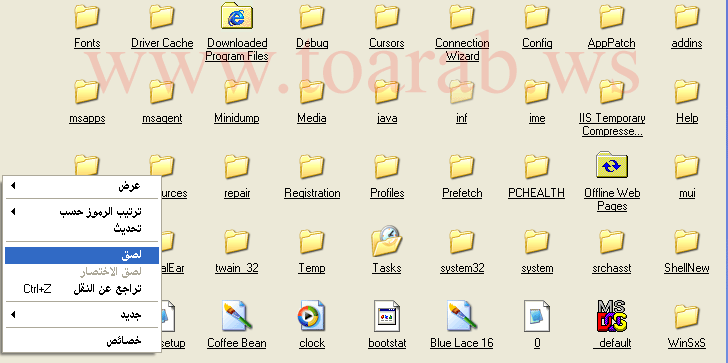Open the Fonts folder label link
The width and height of the screenshot is (728, 363).
87,43
